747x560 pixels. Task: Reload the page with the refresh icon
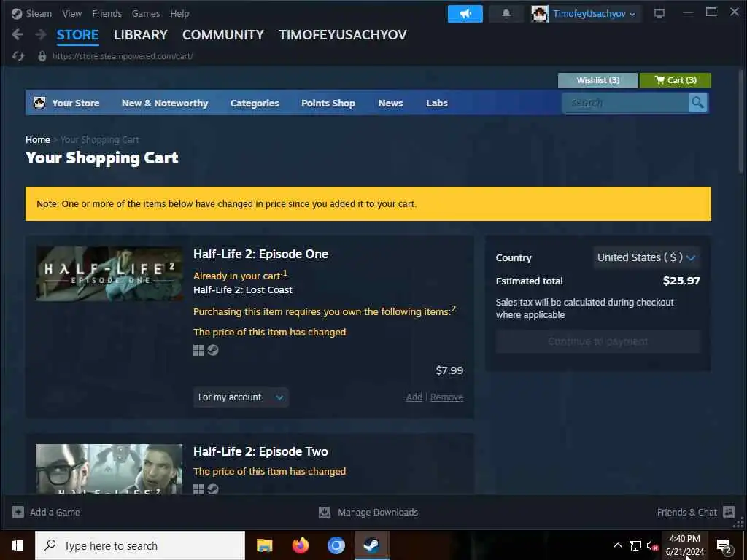18,56
